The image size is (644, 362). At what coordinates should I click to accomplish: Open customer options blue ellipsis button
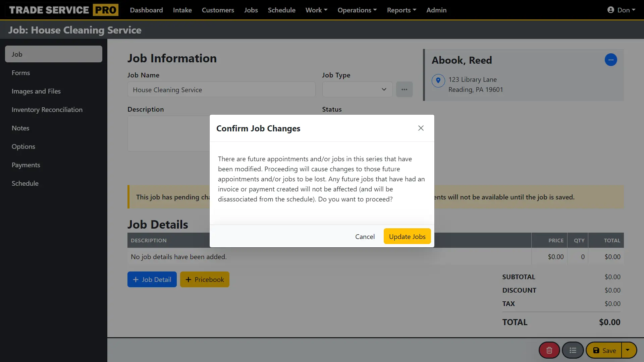point(610,60)
